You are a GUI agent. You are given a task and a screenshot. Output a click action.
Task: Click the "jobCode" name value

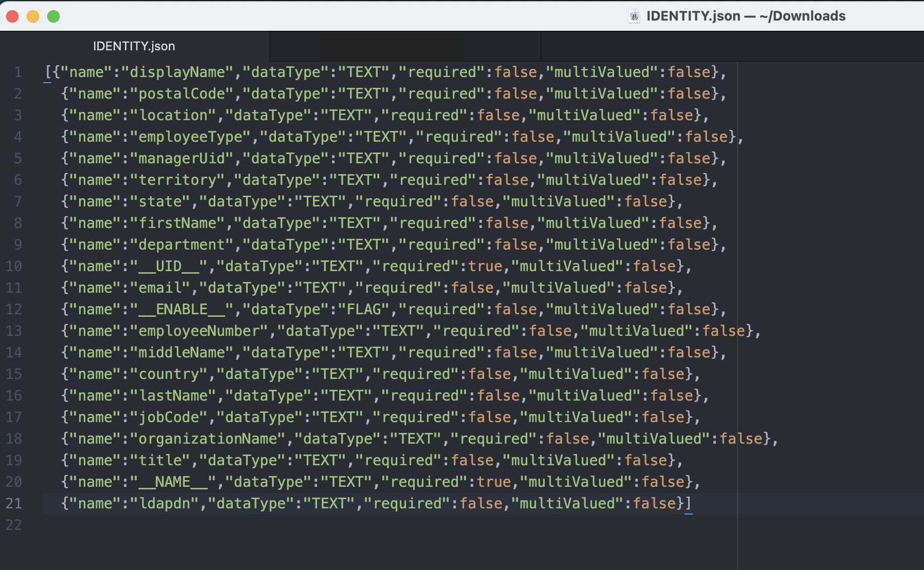click(x=169, y=417)
